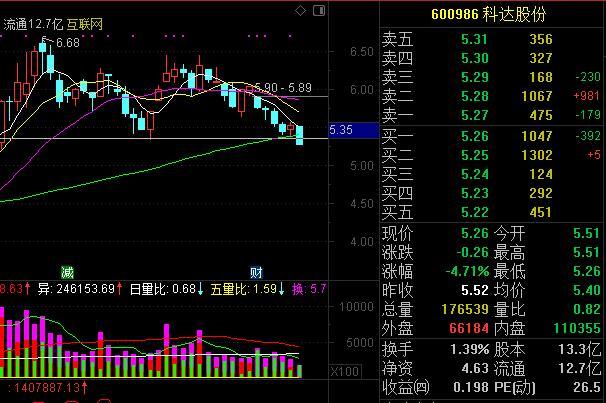Click the 外盘 value 66184
This screenshot has width=606, height=403.
tap(469, 328)
